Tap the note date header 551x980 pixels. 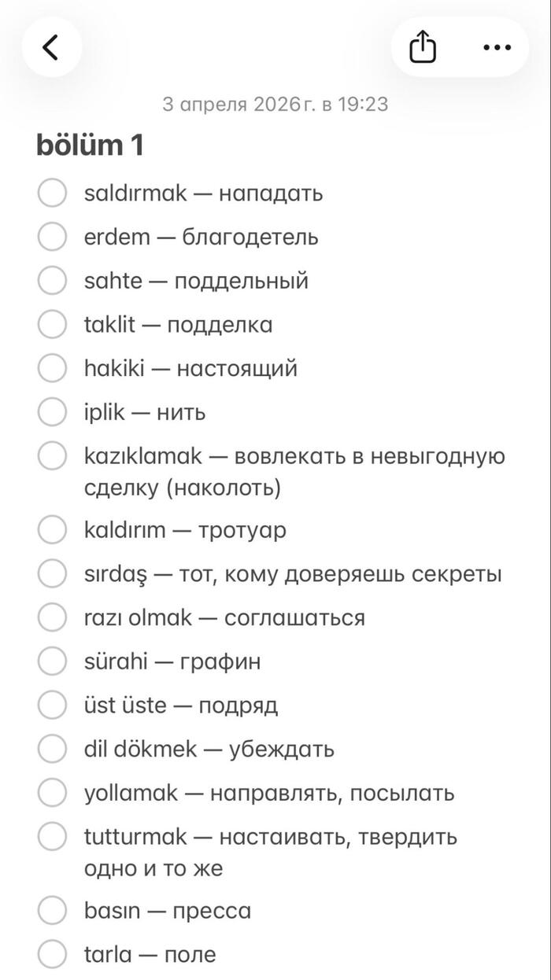click(275, 103)
